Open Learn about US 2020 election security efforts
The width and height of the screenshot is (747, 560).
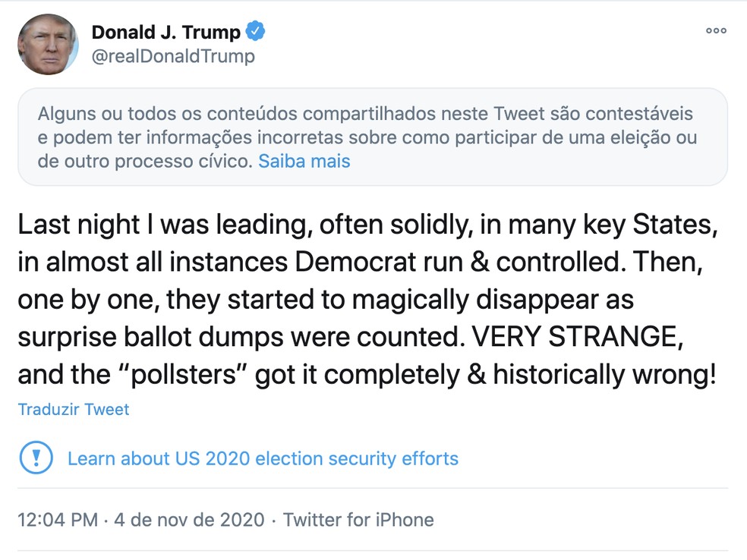pos(263,458)
